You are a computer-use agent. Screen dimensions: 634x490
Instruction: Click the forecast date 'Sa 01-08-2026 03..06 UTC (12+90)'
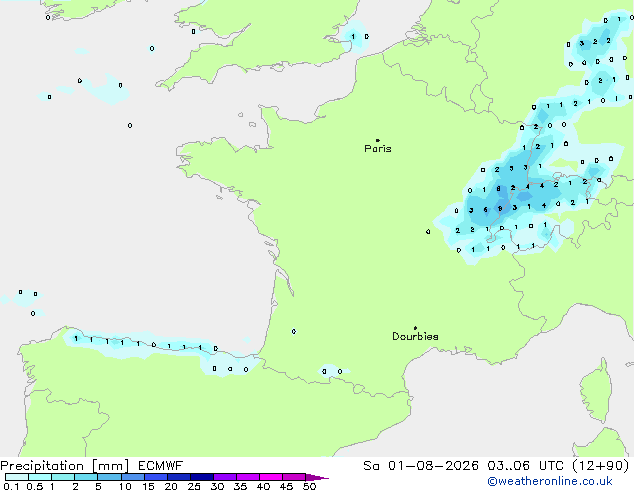click(496, 466)
